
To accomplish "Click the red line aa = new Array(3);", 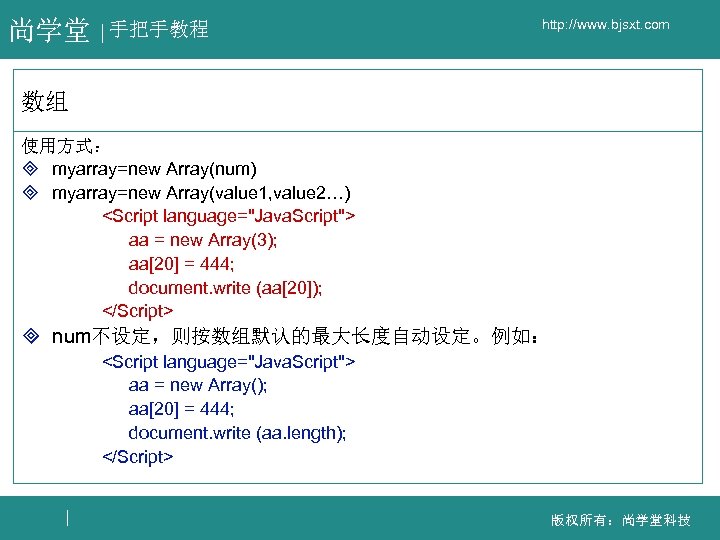I will [202, 240].
